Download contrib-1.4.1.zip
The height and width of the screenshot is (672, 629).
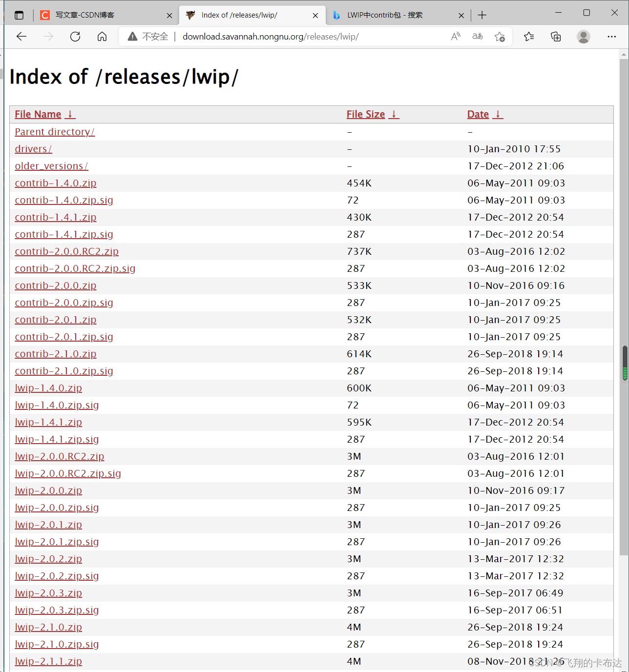click(56, 217)
